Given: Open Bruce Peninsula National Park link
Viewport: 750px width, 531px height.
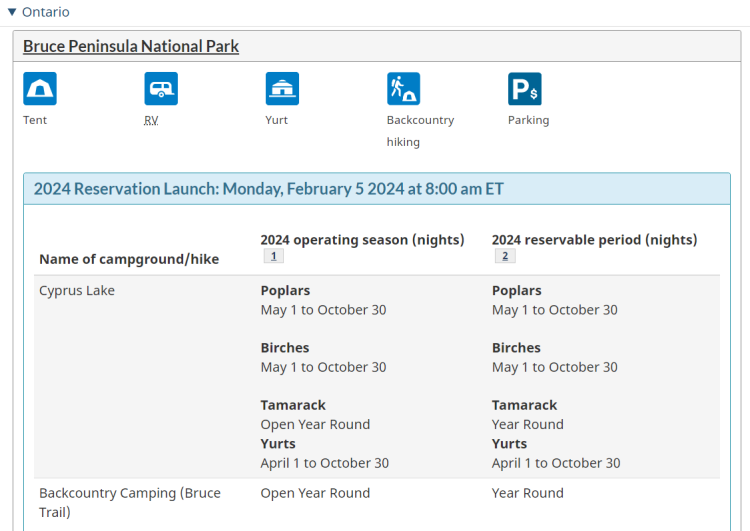Looking at the screenshot, I should click(131, 46).
